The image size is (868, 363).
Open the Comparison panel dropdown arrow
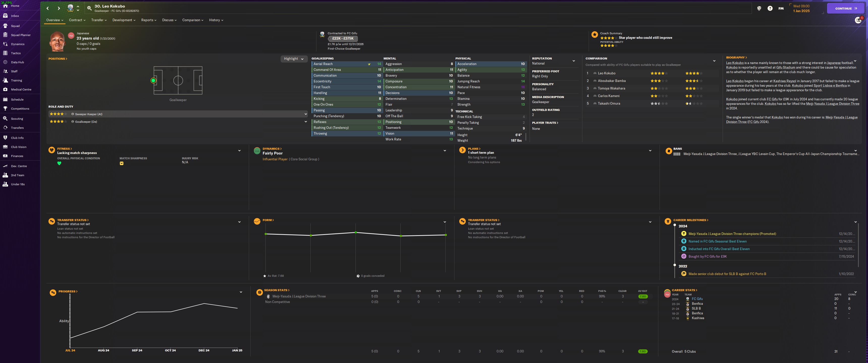714,61
